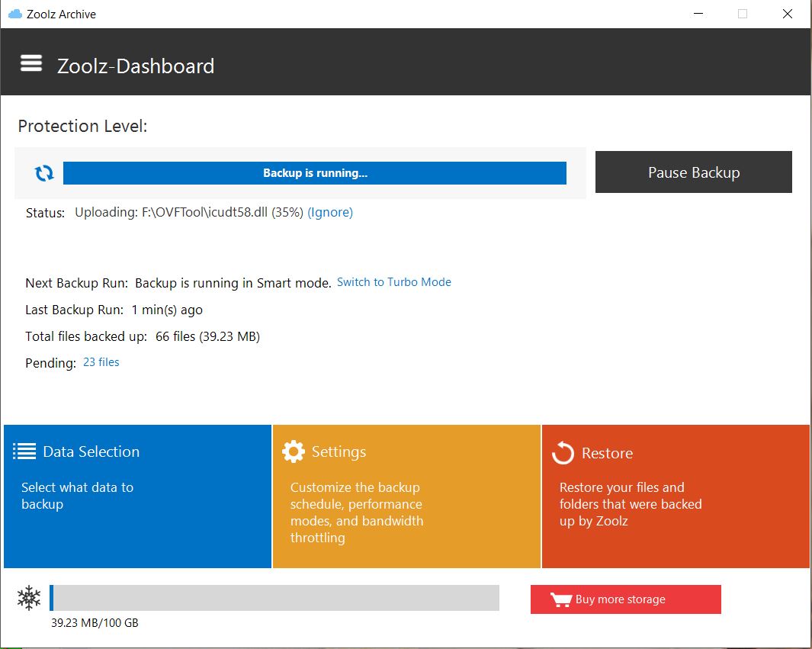Image resolution: width=812 pixels, height=649 pixels.
Task: Switch to Turbo Mode
Action: (394, 282)
